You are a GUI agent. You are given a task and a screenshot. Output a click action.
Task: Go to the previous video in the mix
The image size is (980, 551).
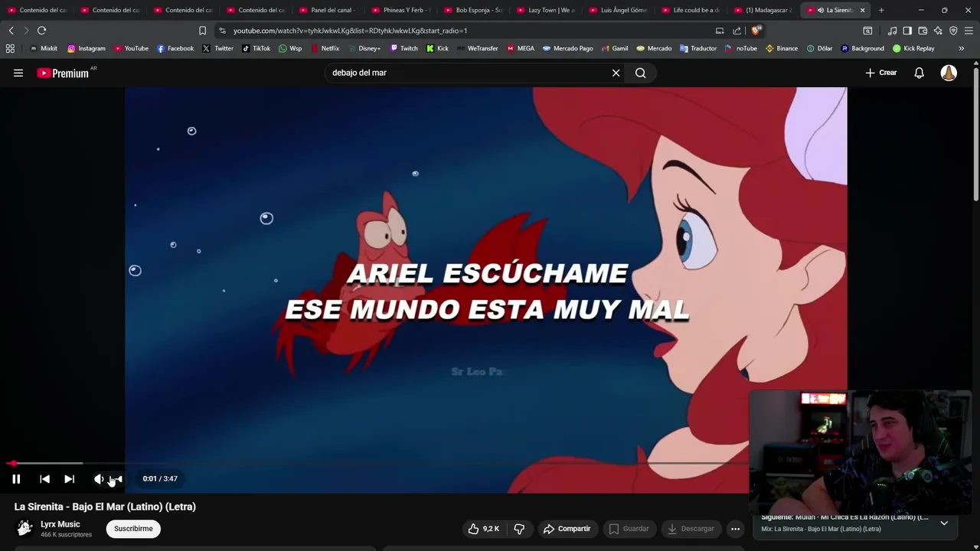44,479
